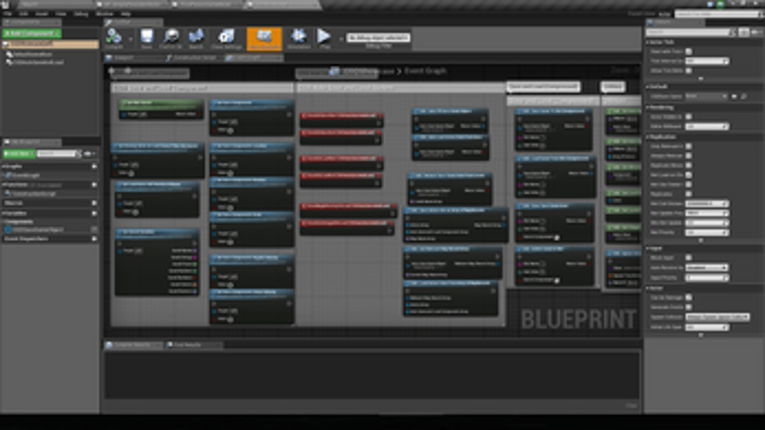Click the Find in CB magnifier icon

171,39
